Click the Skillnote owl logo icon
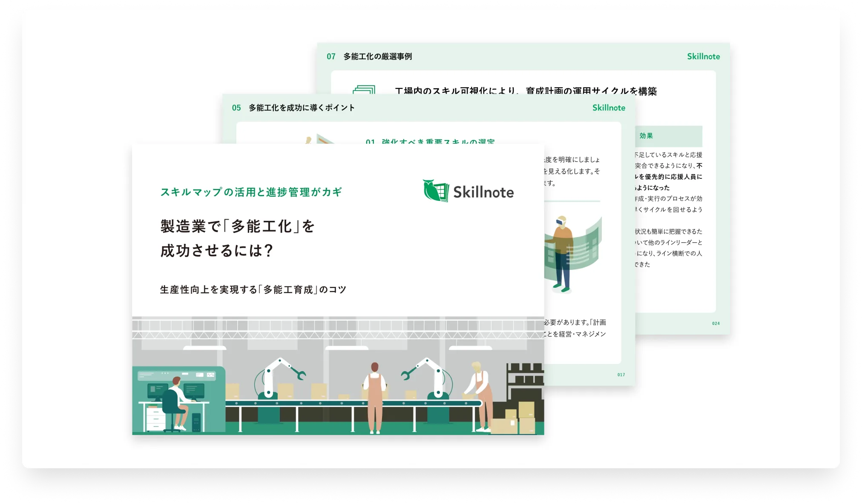This screenshot has height=504, width=862. (436, 190)
